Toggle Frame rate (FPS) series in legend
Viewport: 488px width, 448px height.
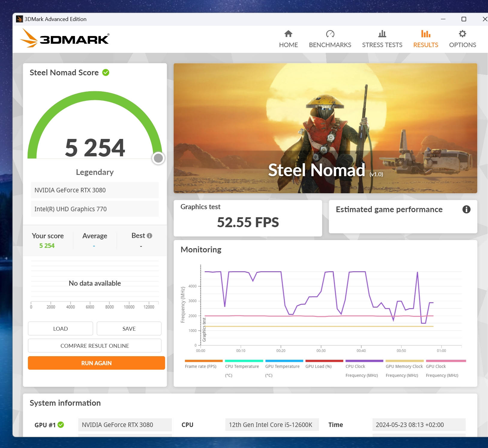[x=201, y=366]
